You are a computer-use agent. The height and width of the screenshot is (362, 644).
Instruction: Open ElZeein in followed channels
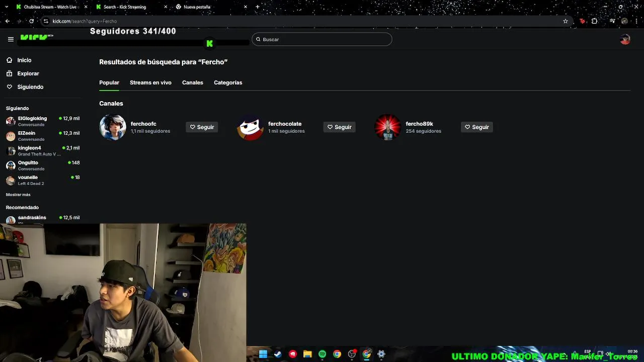(43, 136)
